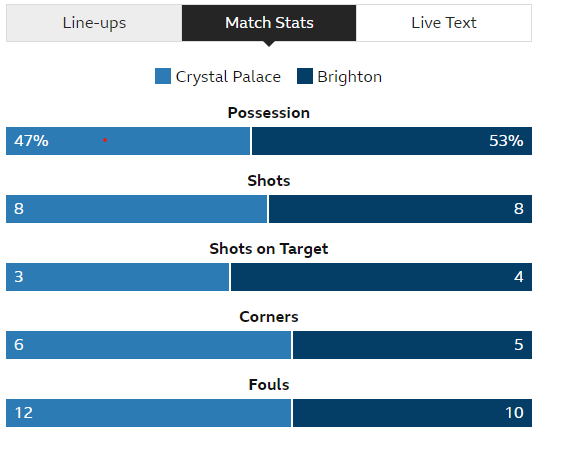Click the Brighton legend color swatch
Image resolution: width=566 pixels, height=454 pixels.
[305, 76]
